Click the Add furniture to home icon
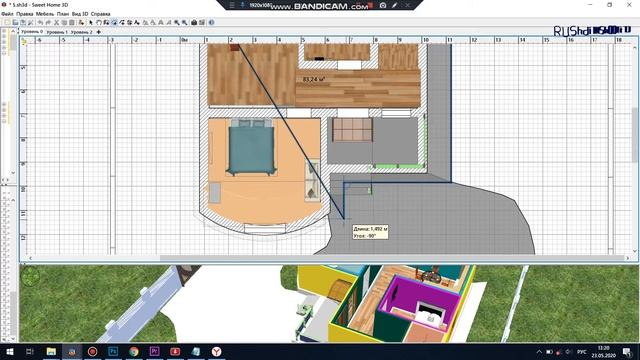Viewport: 640px width, 360px height. [x=82, y=22]
